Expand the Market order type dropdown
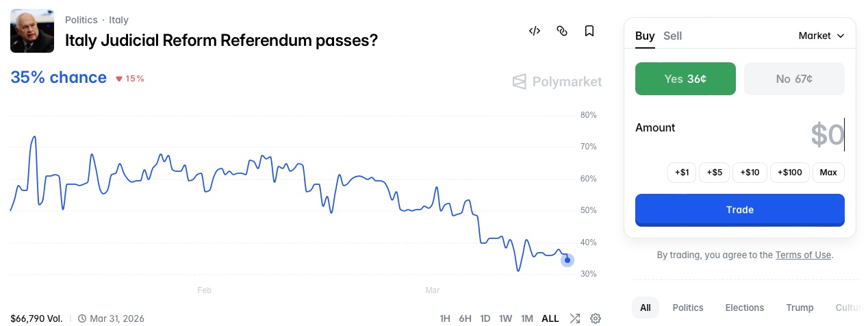 point(821,36)
